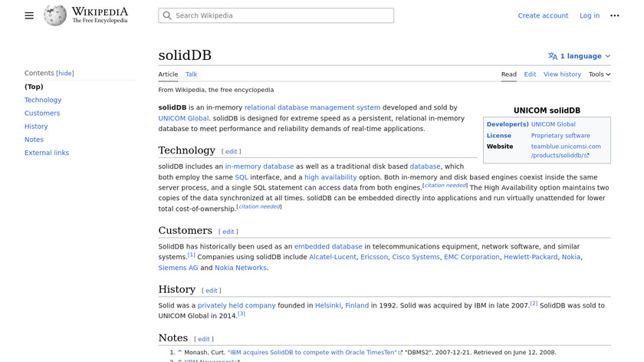The height and width of the screenshot is (362, 644).
Task: Open Helsinki link
Action: 328,305
